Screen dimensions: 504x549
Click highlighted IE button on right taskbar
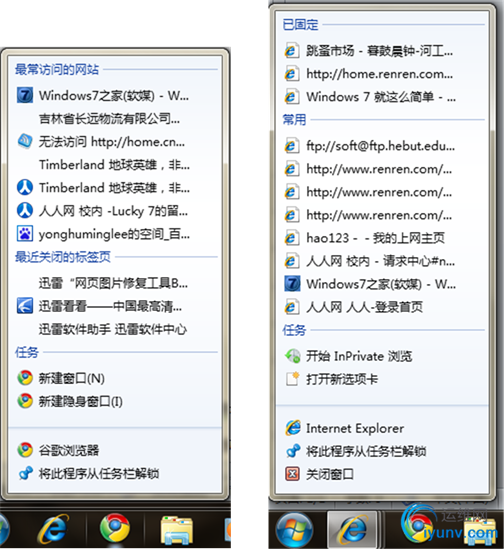(x=352, y=529)
